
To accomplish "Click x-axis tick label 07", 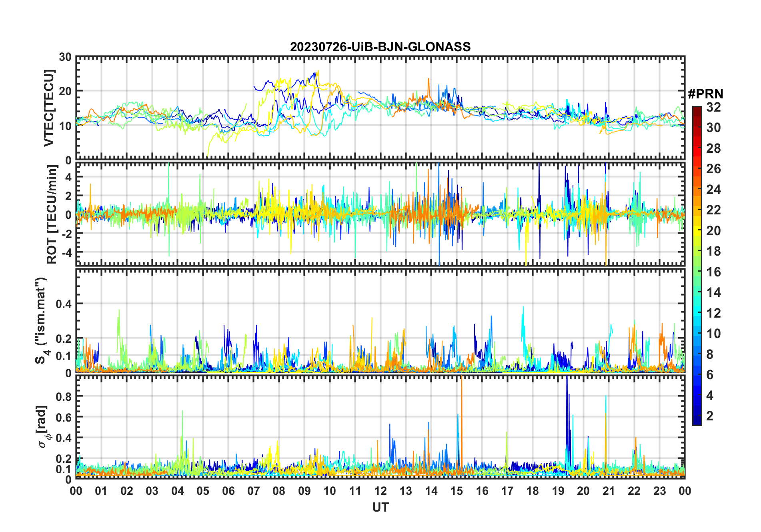I will 253,491.
